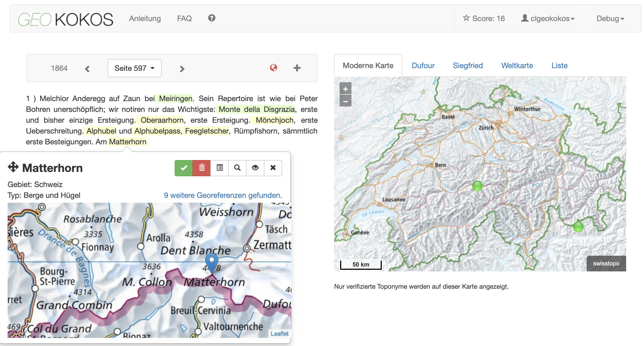644x346 pixels.
Task: Close the Matterhorn popup
Action: (273, 168)
